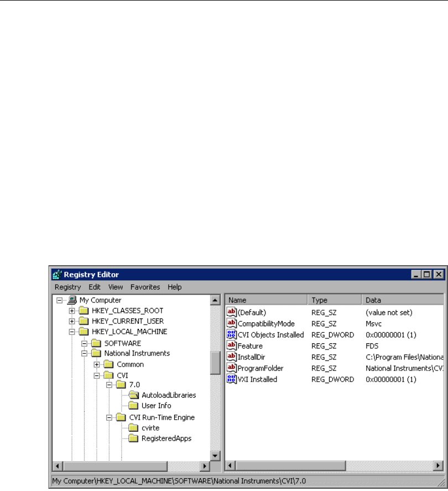Collapse the HKEY_LOCAL_MACHINE node
The image size is (448, 491).
click(x=72, y=332)
